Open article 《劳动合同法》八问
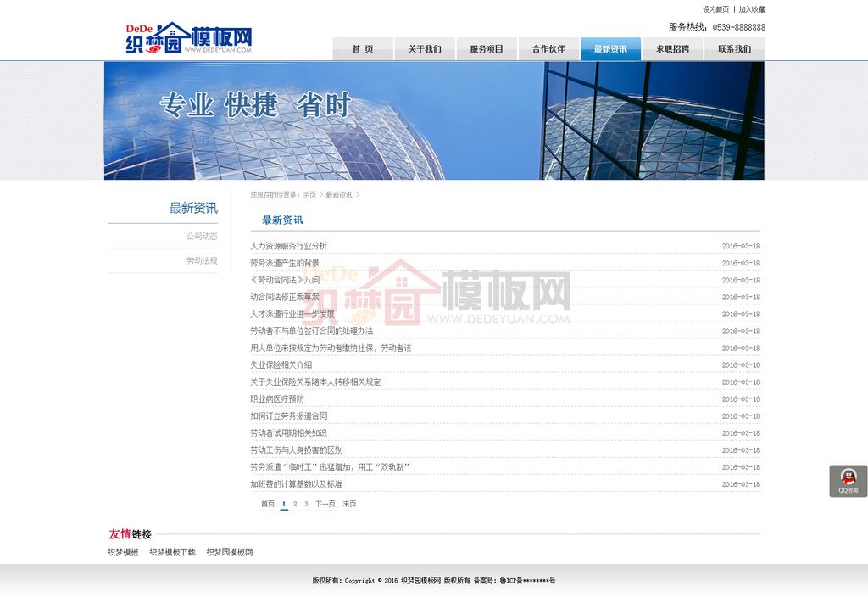Image resolution: width=868 pixels, height=597 pixels. [x=285, y=280]
